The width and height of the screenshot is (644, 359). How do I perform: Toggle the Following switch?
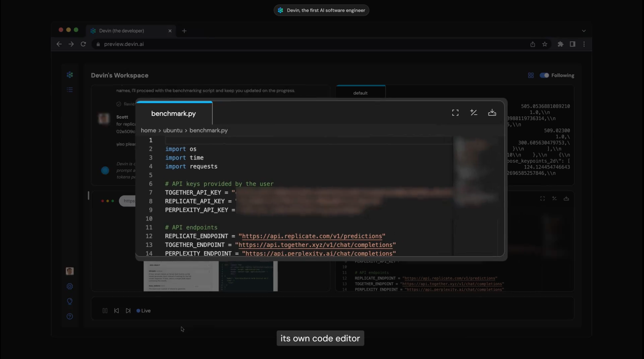[x=544, y=75]
